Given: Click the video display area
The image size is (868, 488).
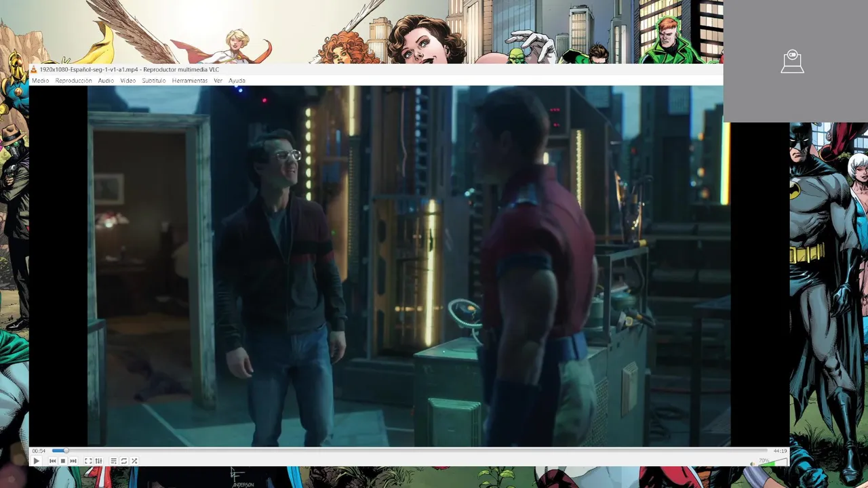Looking at the screenshot, I should point(409,266).
